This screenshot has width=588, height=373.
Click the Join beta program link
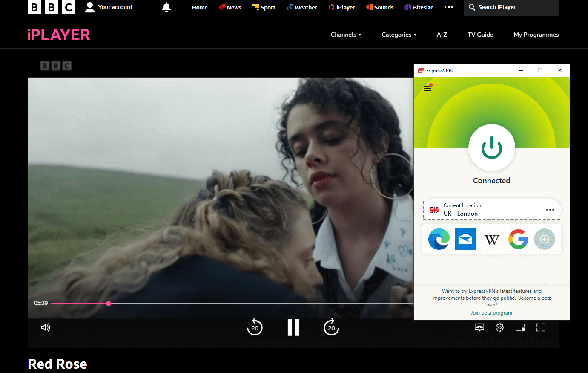(x=491, y=313)
